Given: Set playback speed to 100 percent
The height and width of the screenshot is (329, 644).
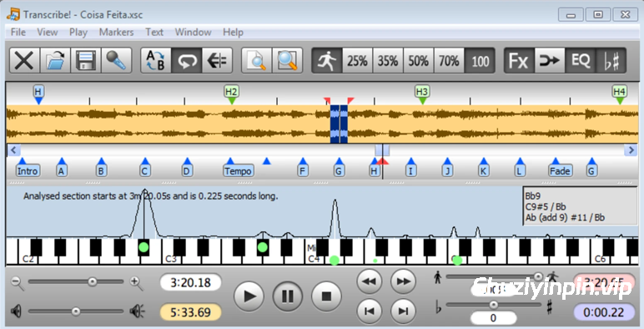Looking at the screenshot, I should (480, 61).
